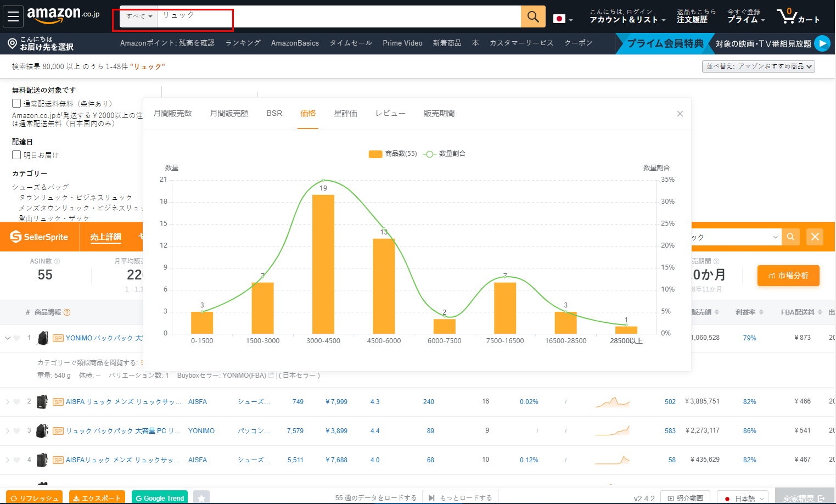
Task: Click the リフレッシュ button
Action: click(x=34, y=498)
